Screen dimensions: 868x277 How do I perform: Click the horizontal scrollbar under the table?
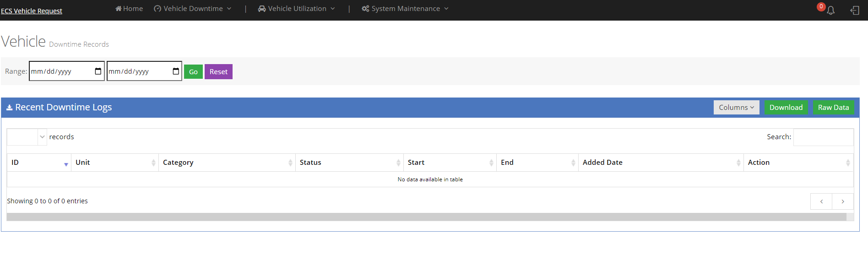point(426,217)
